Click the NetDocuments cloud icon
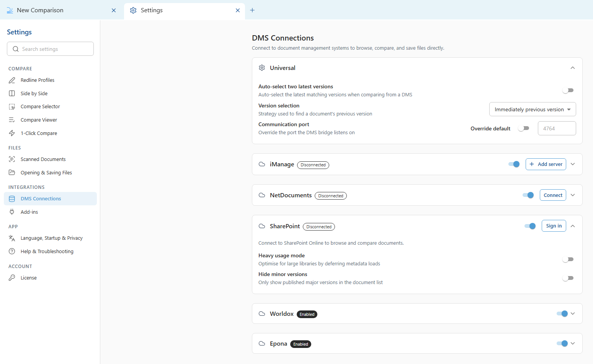Screen dimensions: 593x364 [262, 195]
